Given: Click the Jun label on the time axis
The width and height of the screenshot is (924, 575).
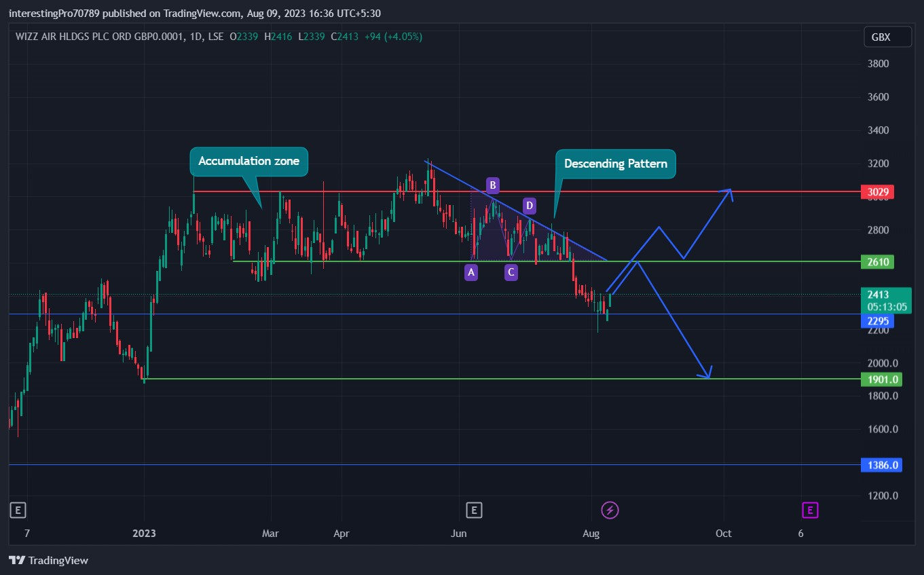Looking at the screenshot, I should point(459,534).
